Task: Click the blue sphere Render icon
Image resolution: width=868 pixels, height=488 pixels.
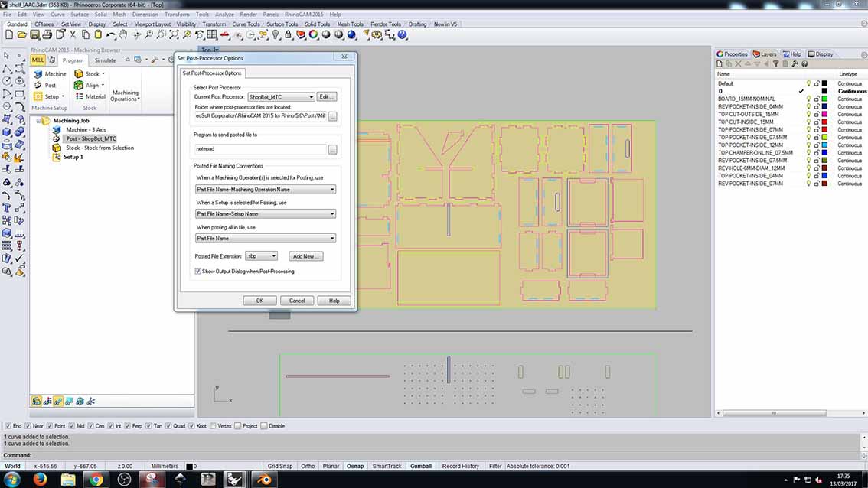Action: pyautogui.click(x=351, y=35)
